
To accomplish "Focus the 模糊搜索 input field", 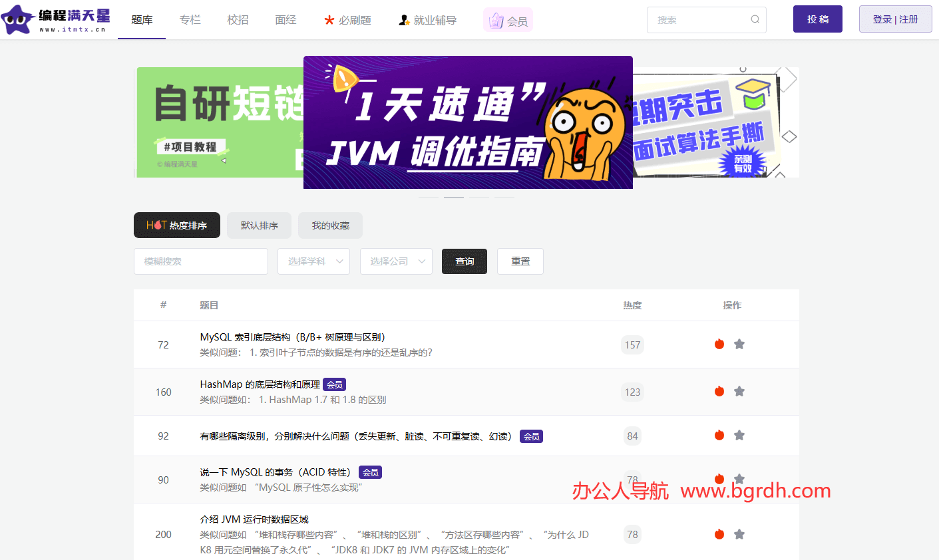I will click(200, 261).
